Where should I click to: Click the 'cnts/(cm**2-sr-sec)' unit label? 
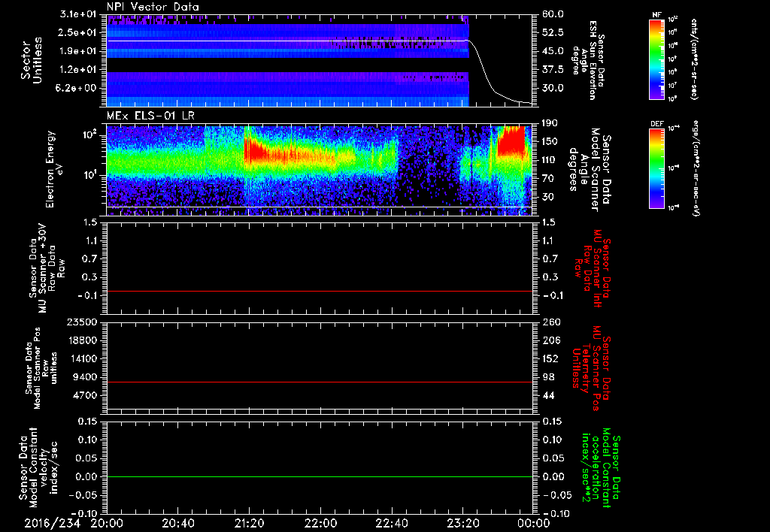point(694,59)
